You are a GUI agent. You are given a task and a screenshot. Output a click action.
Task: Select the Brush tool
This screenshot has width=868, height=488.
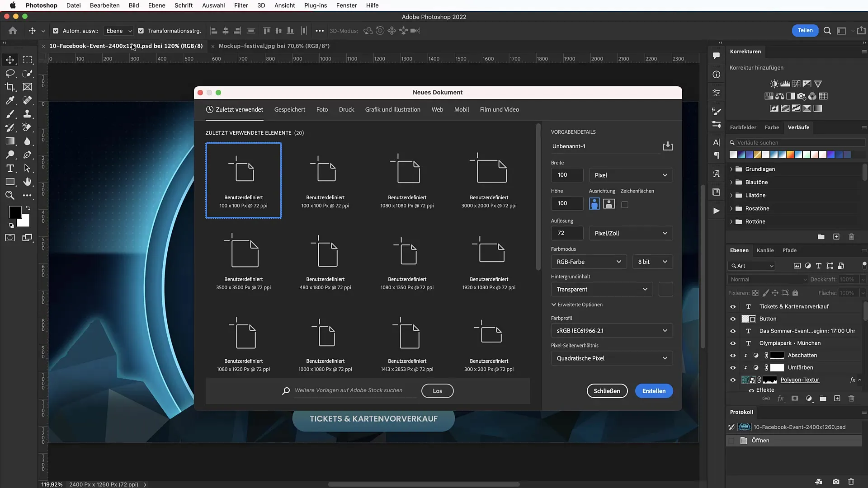pyautogui.click(x=9, y=113)
